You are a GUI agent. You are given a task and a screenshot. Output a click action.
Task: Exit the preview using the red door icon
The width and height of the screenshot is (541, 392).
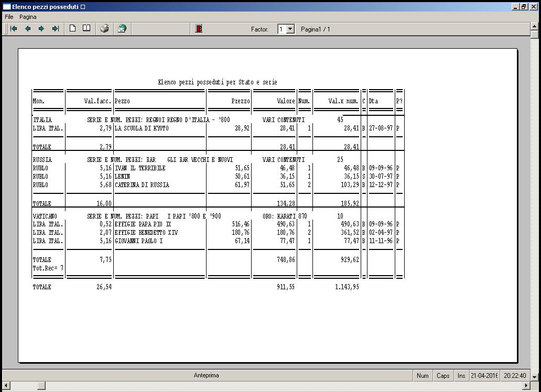(x=199, y=29)
